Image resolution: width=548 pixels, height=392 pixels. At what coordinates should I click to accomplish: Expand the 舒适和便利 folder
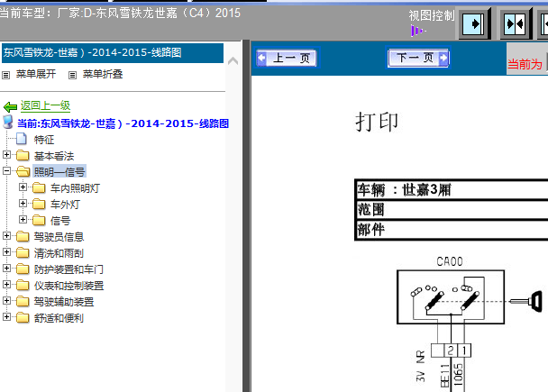[6, 317]
